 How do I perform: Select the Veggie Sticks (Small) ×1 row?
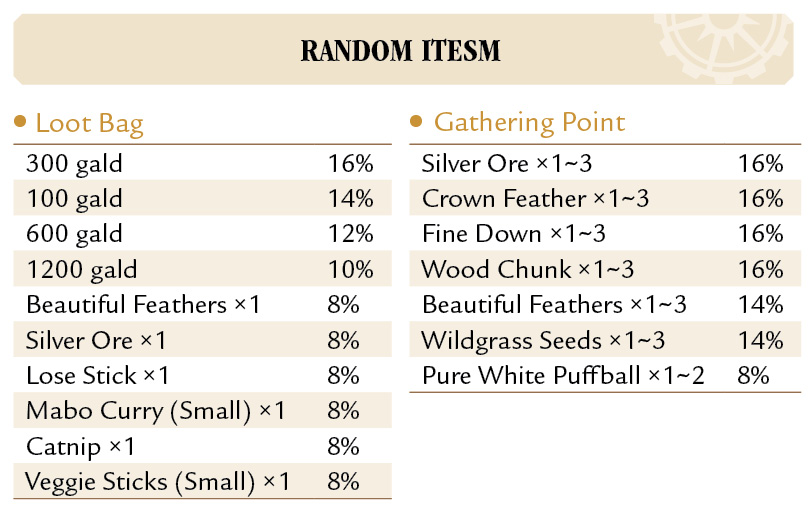[202, 481]
